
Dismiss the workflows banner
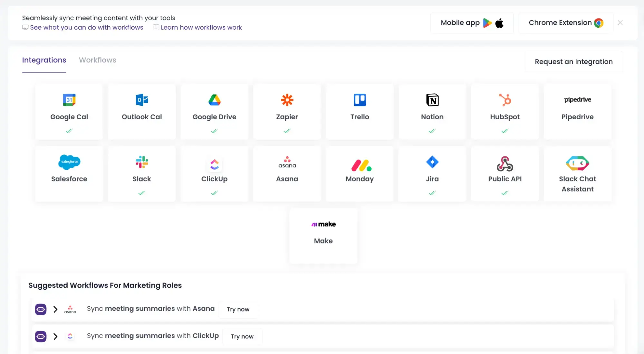pos(620,23)
